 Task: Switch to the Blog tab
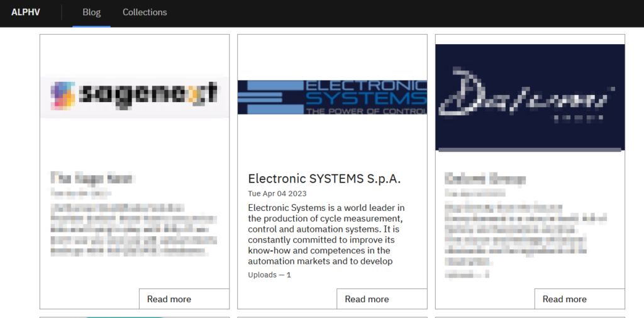pos(91,13)
